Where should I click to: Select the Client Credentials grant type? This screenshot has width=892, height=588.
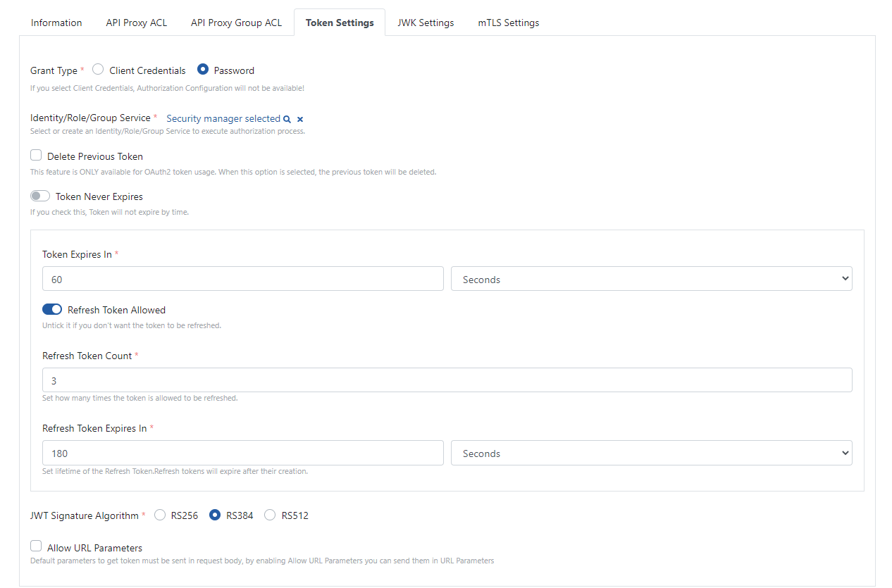(x=99, y=70)
